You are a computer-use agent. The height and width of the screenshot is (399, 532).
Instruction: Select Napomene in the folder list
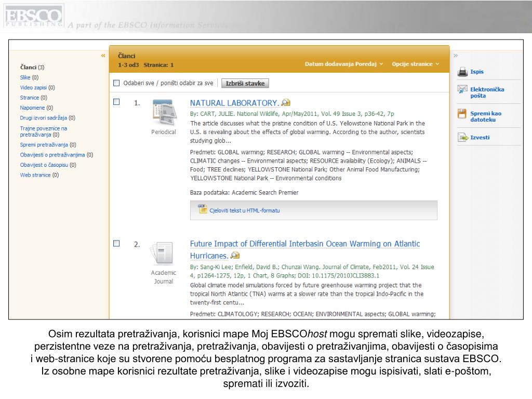tap(36, 108)
